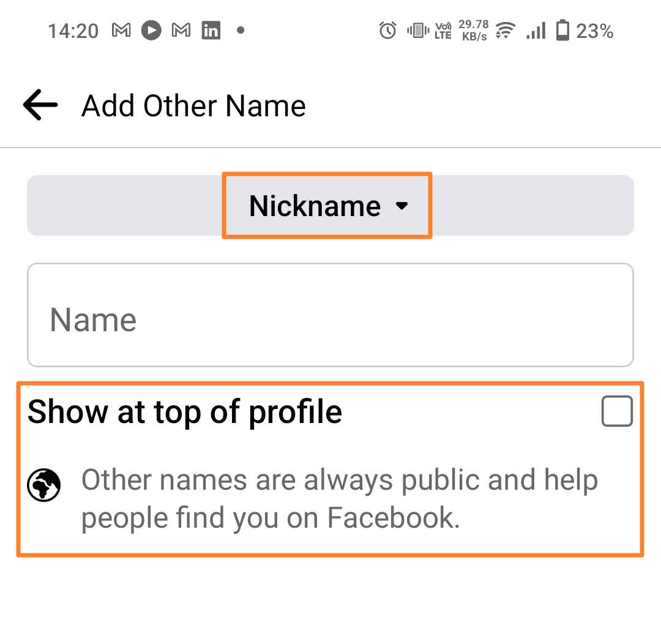
Task: Tap the media playback notification icon
Action: (151, 30)
